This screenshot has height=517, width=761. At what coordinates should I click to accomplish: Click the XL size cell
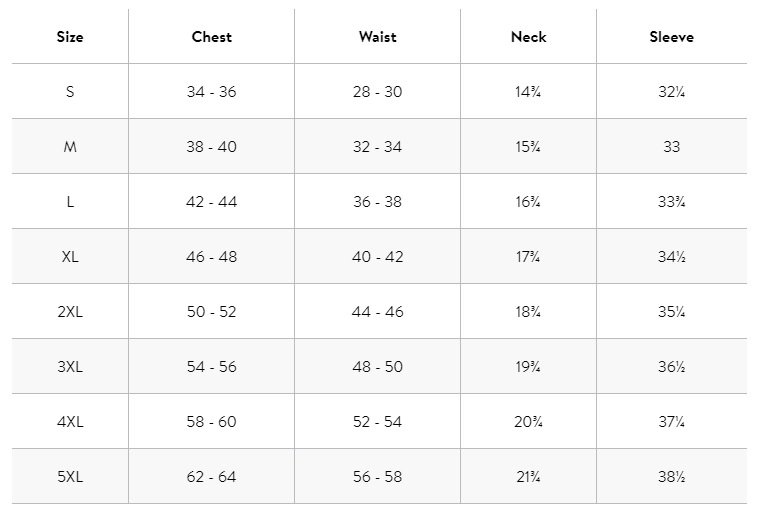click(x=70, y=257)
